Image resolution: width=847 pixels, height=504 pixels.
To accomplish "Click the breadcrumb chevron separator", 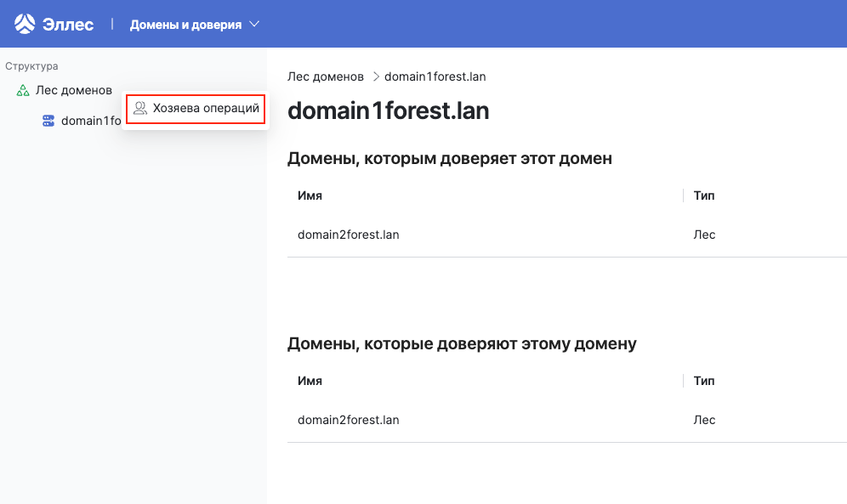I will tap(374, 76).
